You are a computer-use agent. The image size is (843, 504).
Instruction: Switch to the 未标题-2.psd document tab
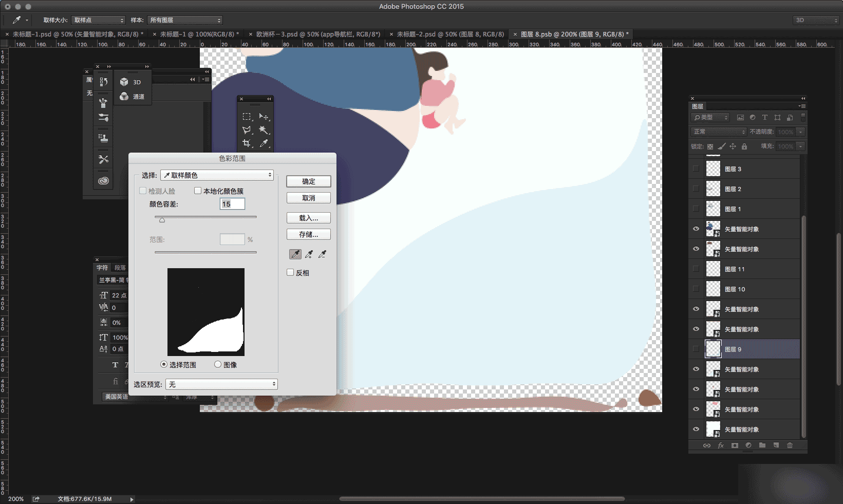coord(450,34)
